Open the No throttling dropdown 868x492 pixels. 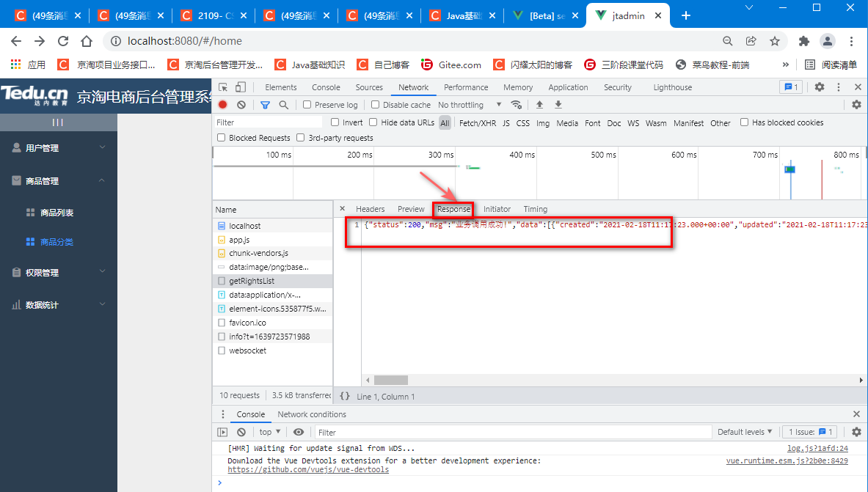[x=470, y=105]
